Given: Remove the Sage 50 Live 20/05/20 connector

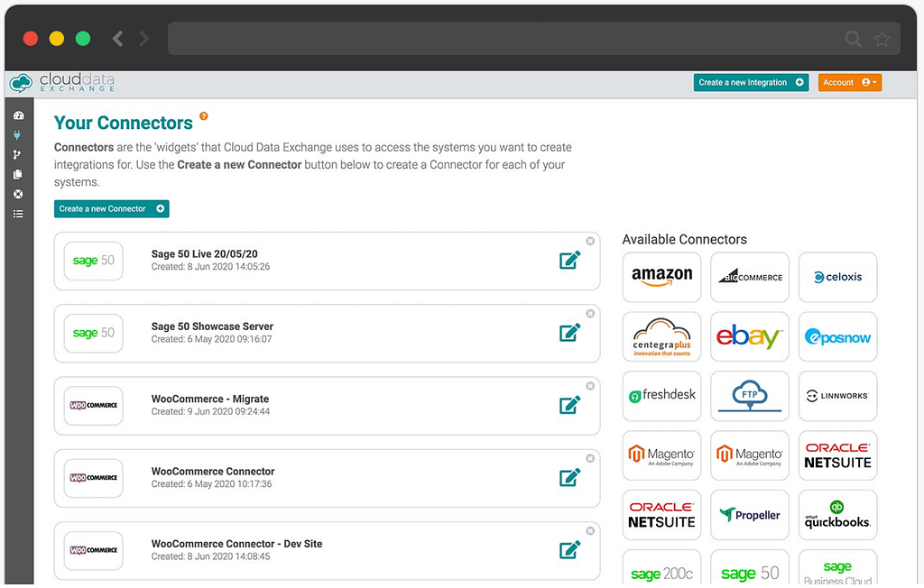Looking at the screenshot, I should [590, 241].
